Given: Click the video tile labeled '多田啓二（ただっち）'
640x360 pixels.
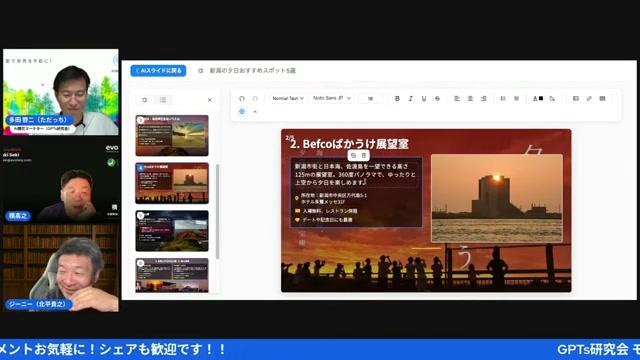Looking at the screenshot, I should tap(61, 92).
